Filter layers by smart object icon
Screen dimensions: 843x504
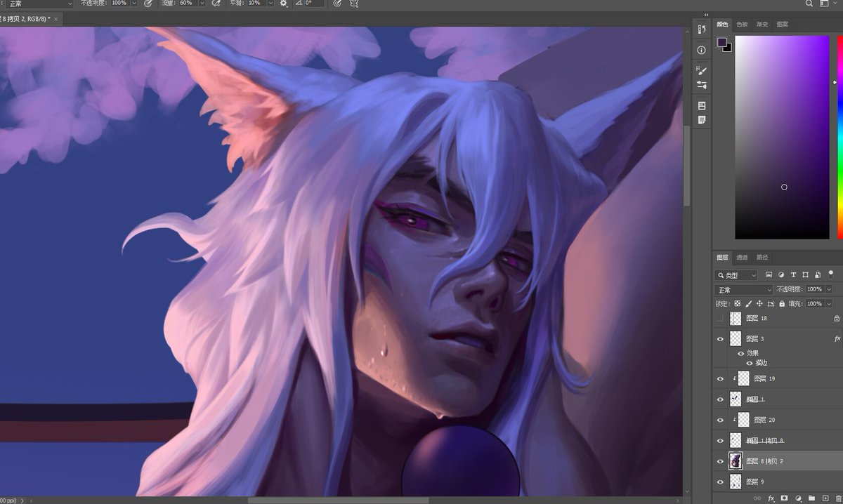(x=817, y=274)
